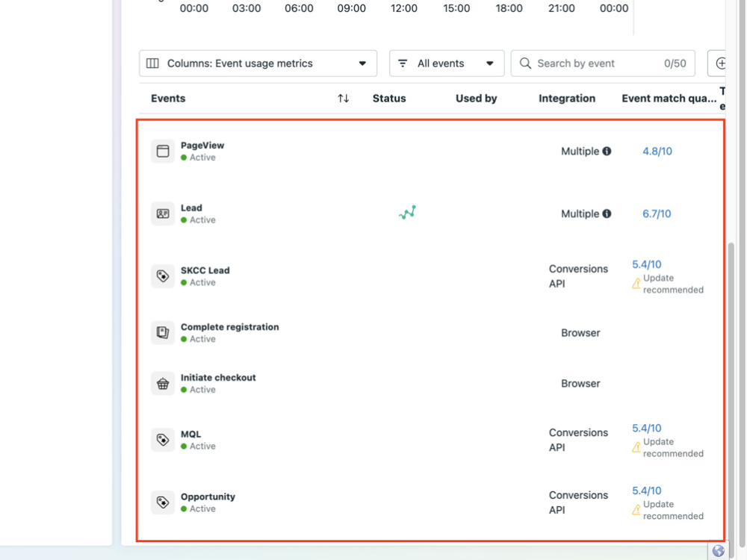Select the Complete registration event name
747x560 pixels.
coord(229,327)
